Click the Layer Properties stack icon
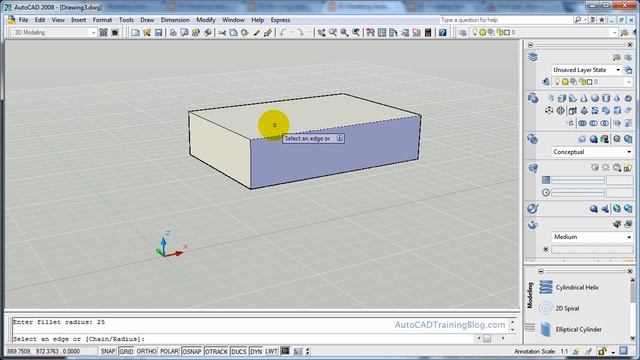This screenshot has height=360, width=640. coord(533,57)
